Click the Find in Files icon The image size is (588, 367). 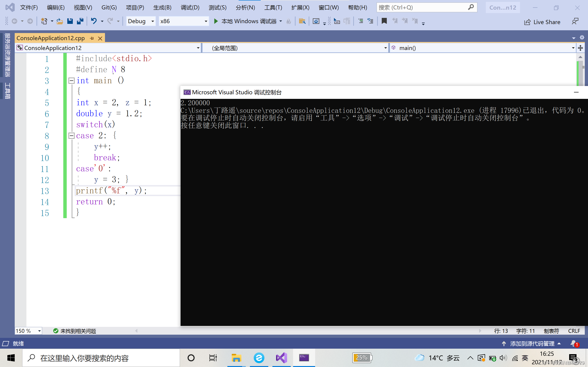[x=302, y=21]
